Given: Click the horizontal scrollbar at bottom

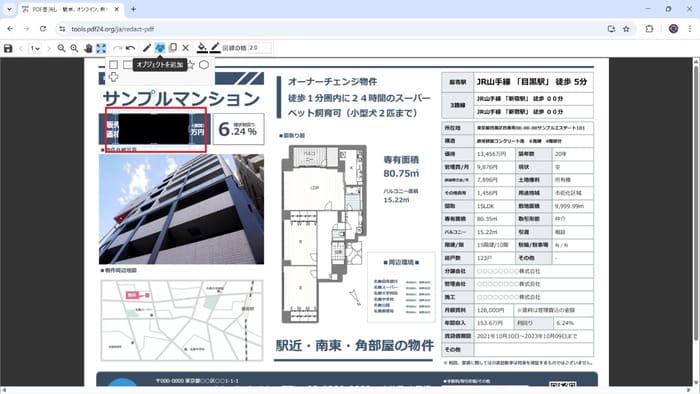Looking at the screenshot, I should [x=346, y=390].
